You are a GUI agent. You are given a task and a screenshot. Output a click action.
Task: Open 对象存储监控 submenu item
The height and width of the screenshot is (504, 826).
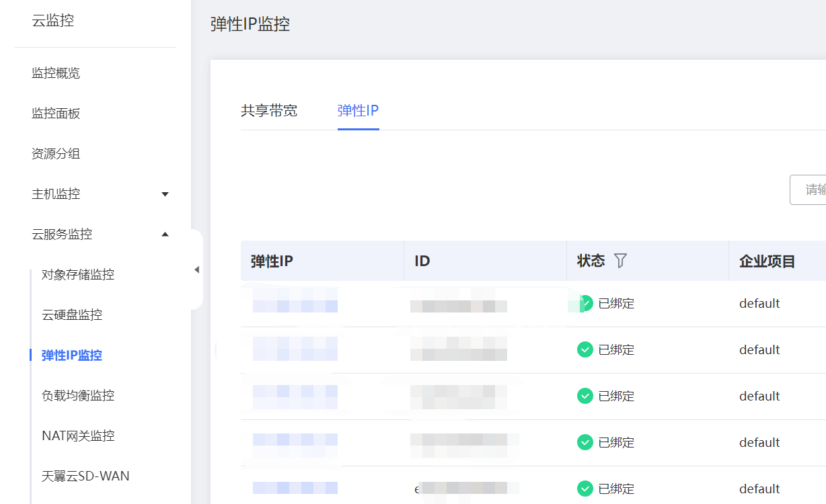(78, 275)
